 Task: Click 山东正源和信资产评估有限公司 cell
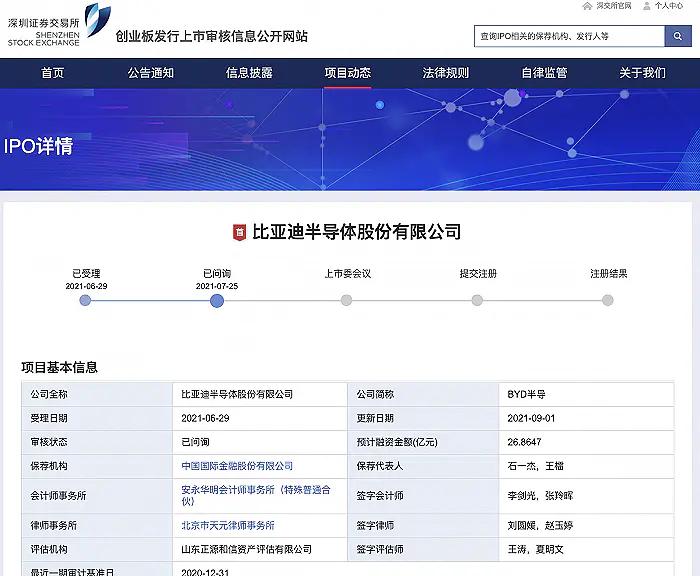(x=260, y=549)
